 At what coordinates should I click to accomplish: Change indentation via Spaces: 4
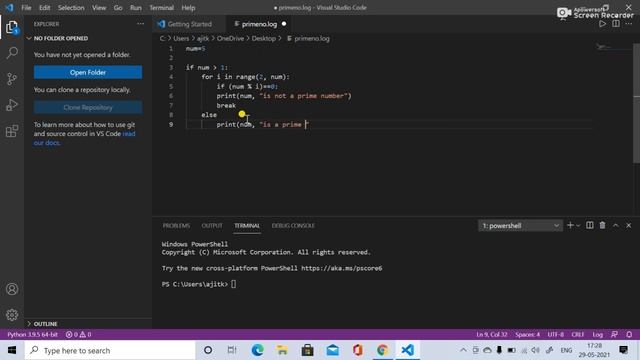click(527, 334)
